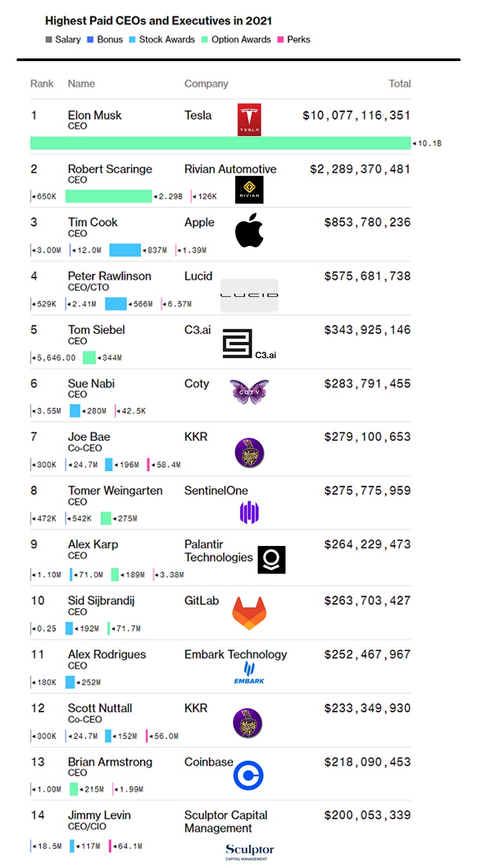Select the Elon Musk name
The height and width of the screenshot is (868, 482).
(95, 115)
